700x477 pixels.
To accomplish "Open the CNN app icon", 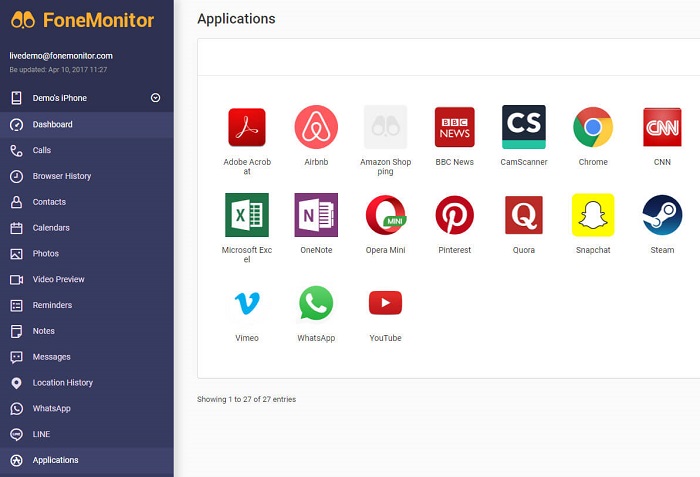I will (x=662, y=127).
